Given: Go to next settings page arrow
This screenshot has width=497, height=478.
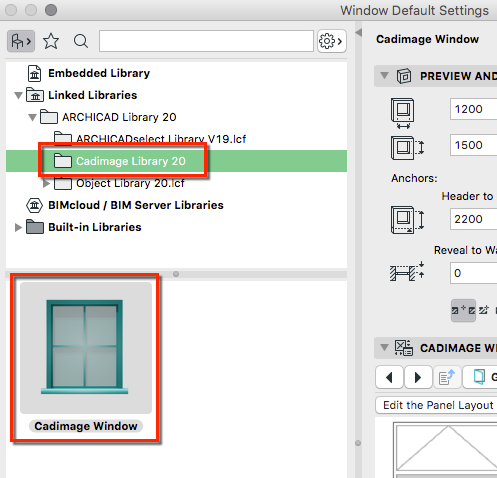Looking at the screenshot, I should 418,377.
